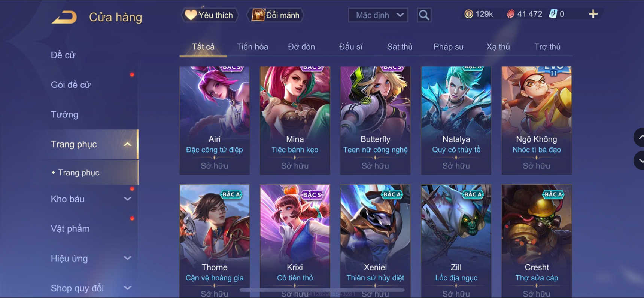Expand the Kho báu sidebar section

pyautogui.click(x=127, y=199)
